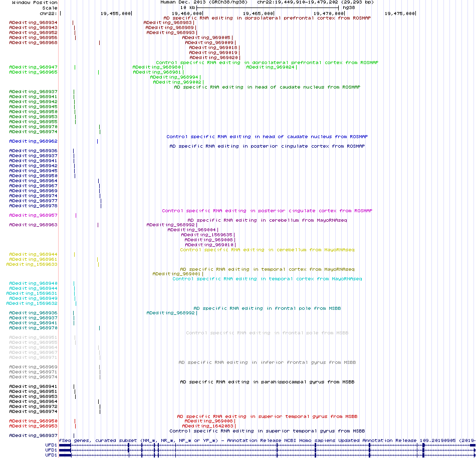Select the ADediting_968963 item label
476x458 pixels.
pyautogui.click(x=33, y=225)
